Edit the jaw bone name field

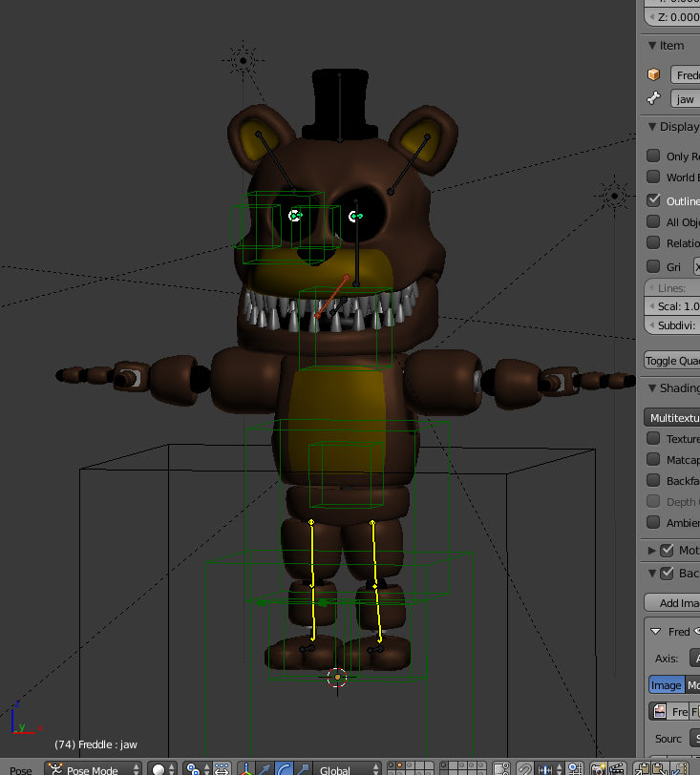coord(685,99)
